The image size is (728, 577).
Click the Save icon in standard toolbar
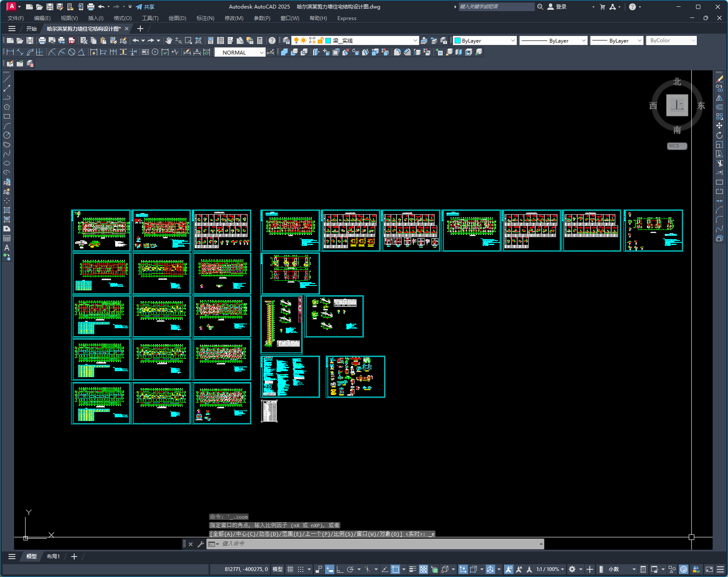(x=30, y=40)
